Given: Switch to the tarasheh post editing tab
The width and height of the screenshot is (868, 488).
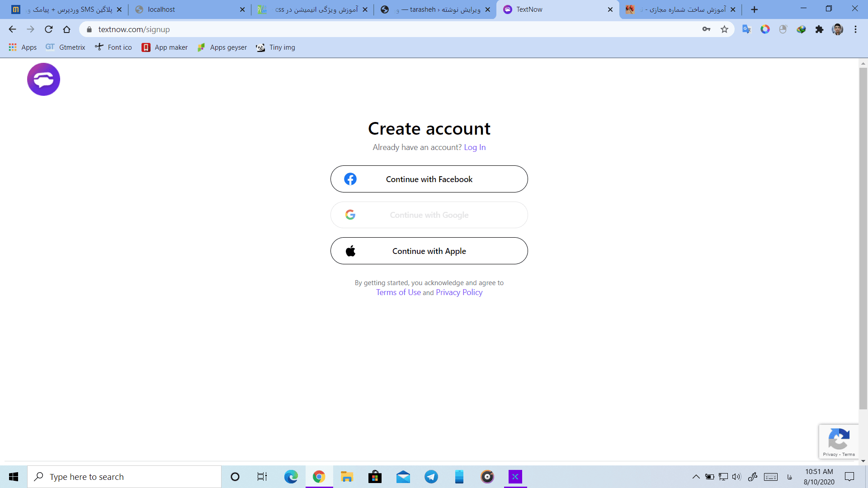Looking at the screenshot, I should click(435, 9).
